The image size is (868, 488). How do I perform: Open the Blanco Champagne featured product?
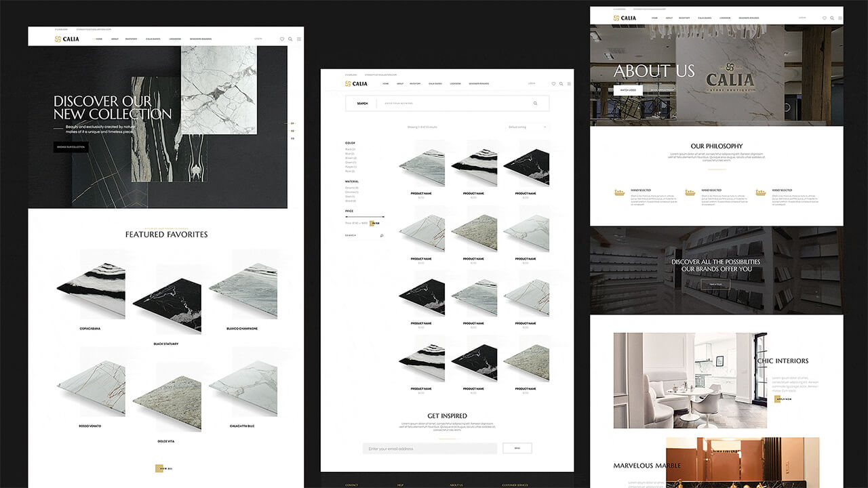click(x=242, y=291)
